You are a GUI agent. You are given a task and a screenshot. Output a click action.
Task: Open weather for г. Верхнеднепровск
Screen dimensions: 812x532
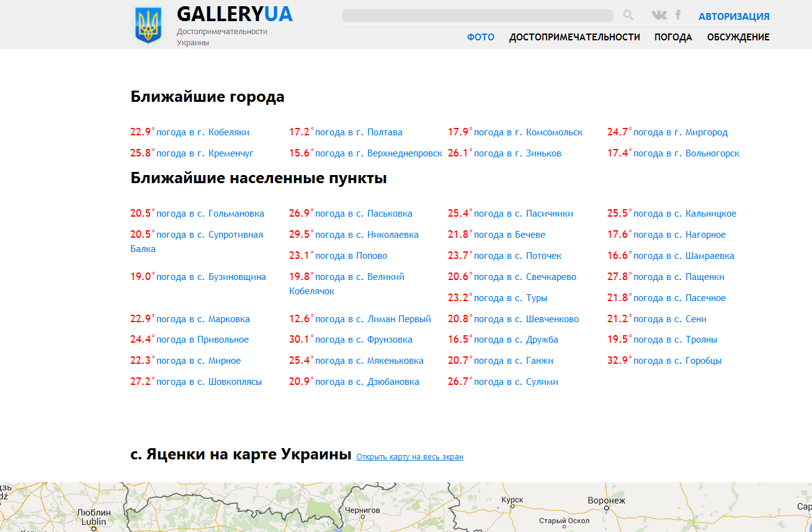coord(379,153)
